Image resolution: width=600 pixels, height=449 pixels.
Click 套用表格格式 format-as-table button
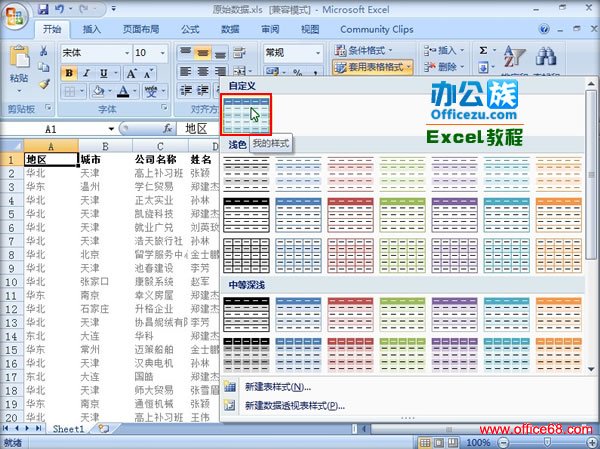point(372,67)
